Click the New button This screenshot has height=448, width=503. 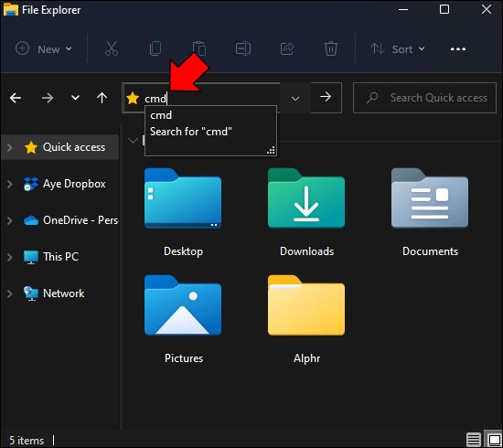point(44,49)
